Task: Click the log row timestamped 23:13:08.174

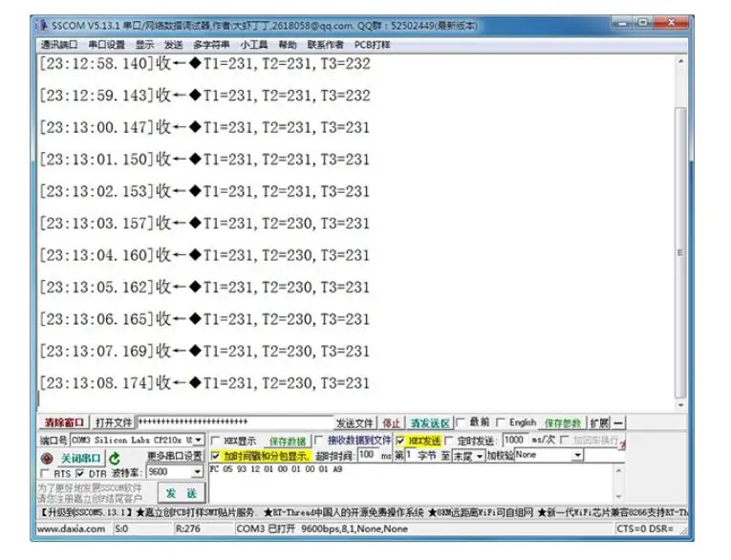Action: [x=205, y=383]
